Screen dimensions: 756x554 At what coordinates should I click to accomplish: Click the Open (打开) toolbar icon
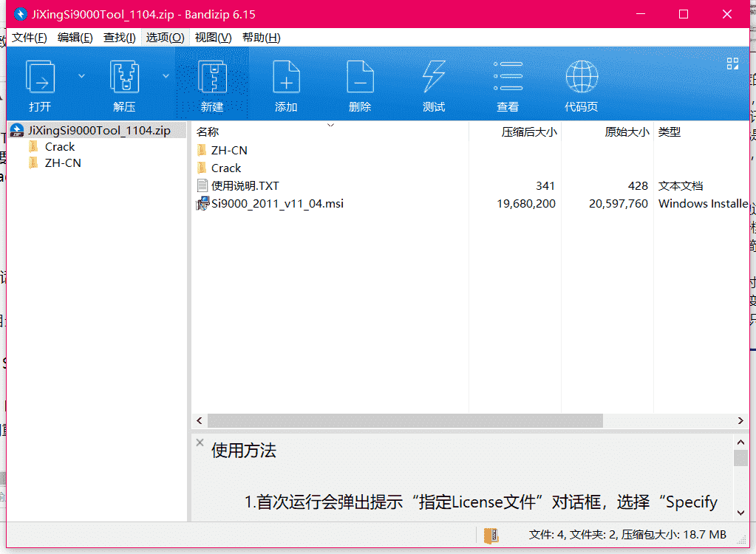(40, 77)
